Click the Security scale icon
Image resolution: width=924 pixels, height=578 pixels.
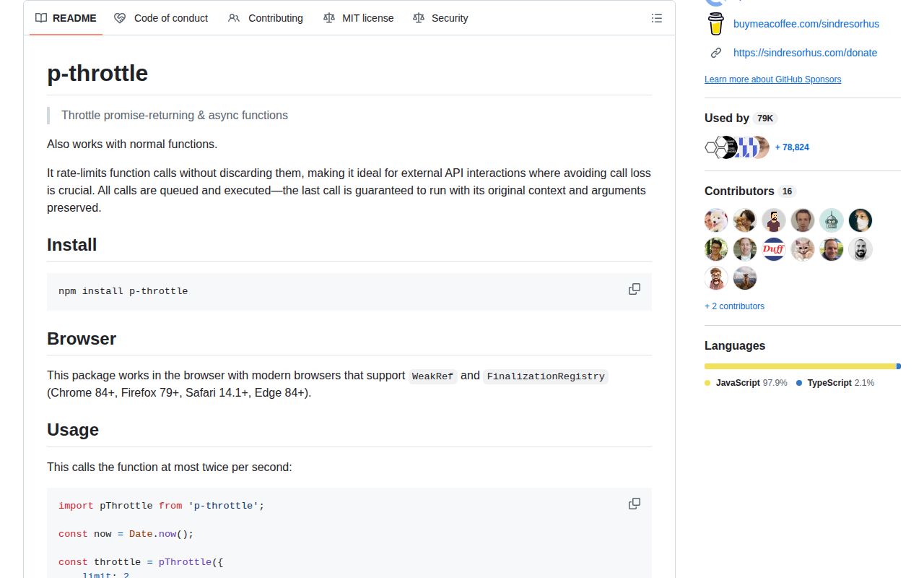[x=419, y=18]
